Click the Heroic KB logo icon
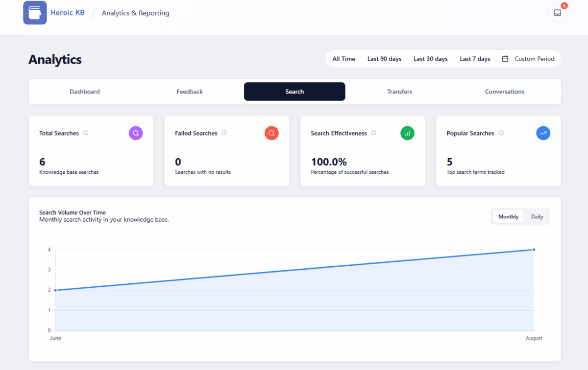 (x=34, y=13)
